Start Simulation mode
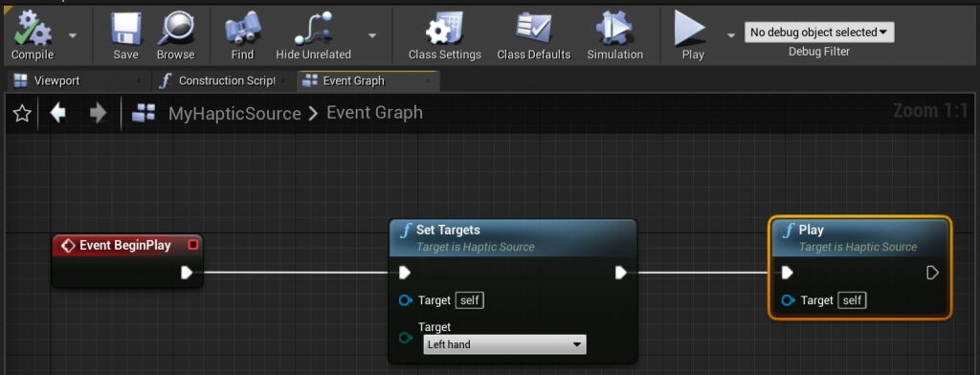The height and width of the screenshot is (375, 980). click(x=615, y=35)
